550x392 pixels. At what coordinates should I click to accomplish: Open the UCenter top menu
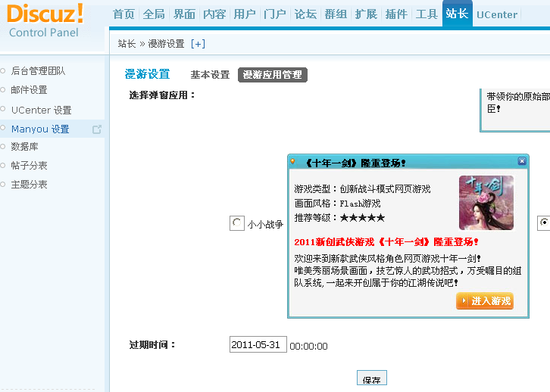[x=497, y=14]
